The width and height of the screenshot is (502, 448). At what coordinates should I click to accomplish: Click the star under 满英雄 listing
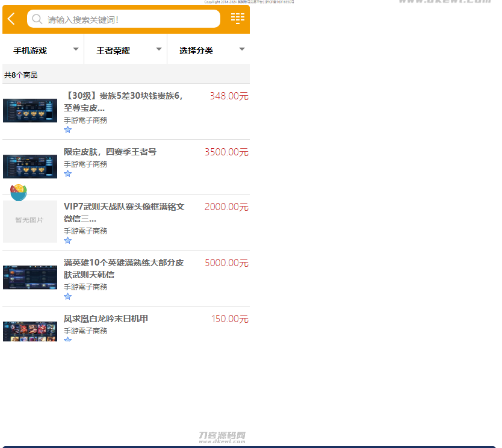tap(67, 296)
